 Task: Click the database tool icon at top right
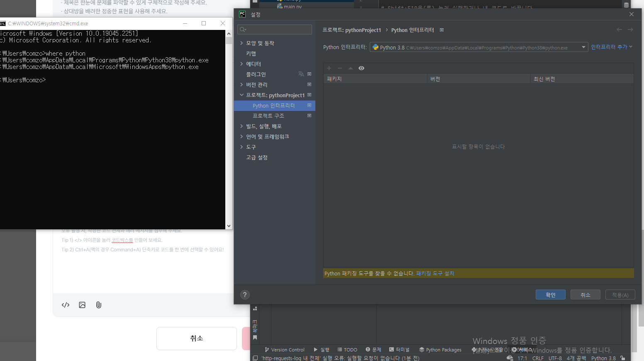[626, 5]
